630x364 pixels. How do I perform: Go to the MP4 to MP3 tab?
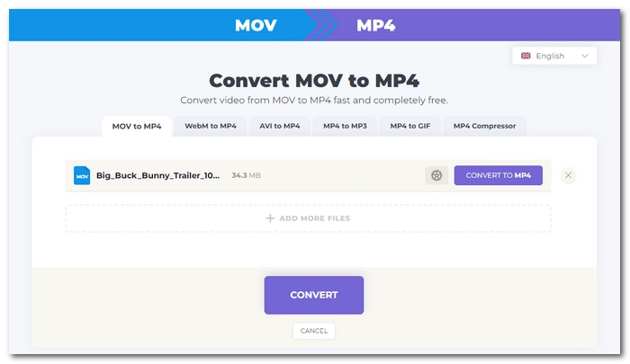pos(345,126)
